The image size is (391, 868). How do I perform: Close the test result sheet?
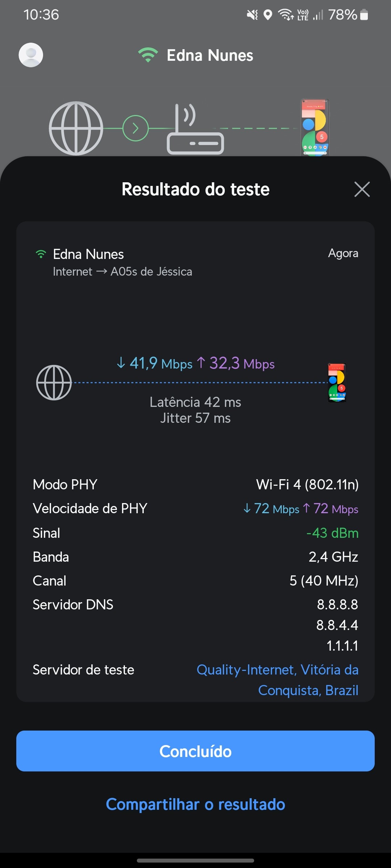point(362,189)
